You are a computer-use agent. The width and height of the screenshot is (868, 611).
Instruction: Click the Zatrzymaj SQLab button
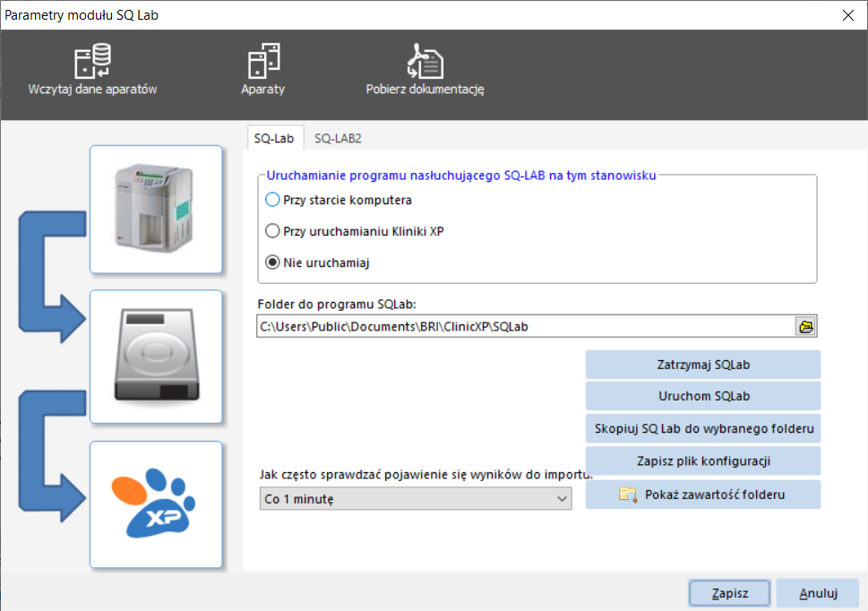click(703, 365)
